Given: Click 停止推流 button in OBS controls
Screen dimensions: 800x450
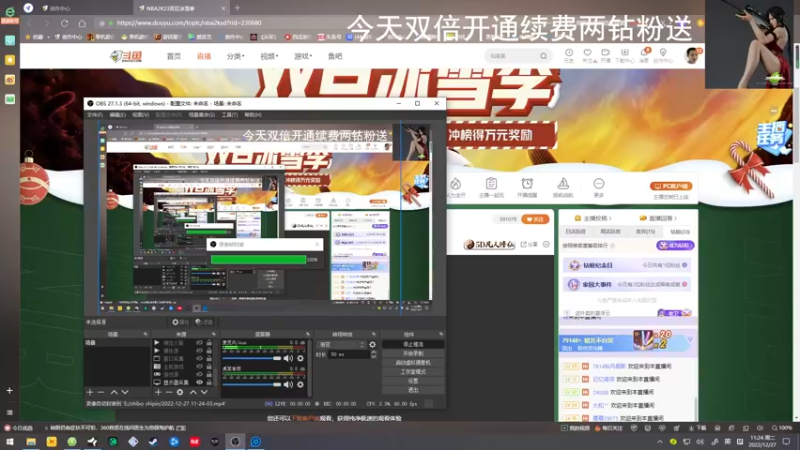Looking at the screenshot, I should pyautogui.click(x=413, y=344).
